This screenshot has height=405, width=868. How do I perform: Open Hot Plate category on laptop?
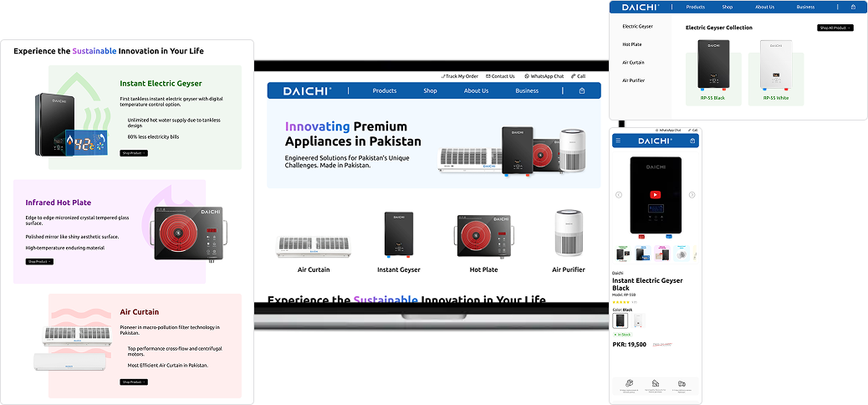coord(484,244)
